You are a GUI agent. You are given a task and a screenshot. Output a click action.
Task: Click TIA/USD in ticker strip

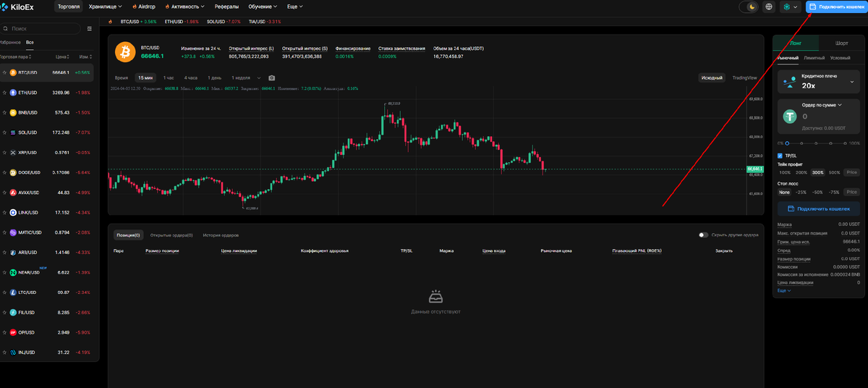point(264,22)
